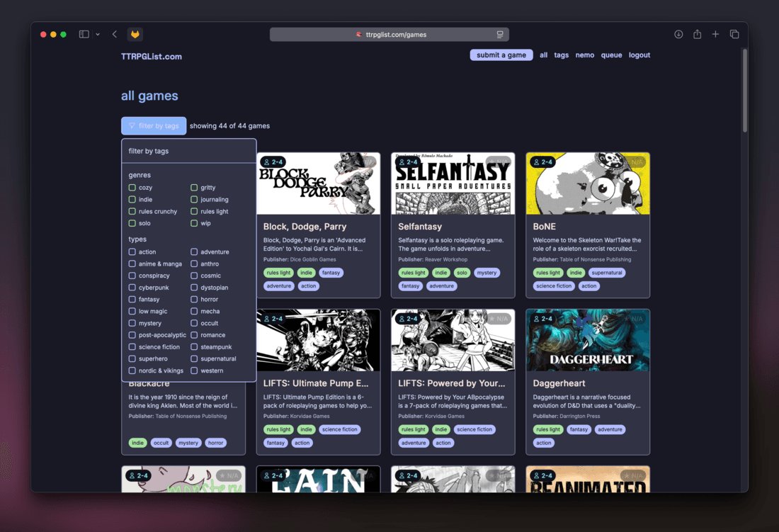
Task: Click players badge on LIFTS: Powered by Your card
Action: (x=408, y=319)
